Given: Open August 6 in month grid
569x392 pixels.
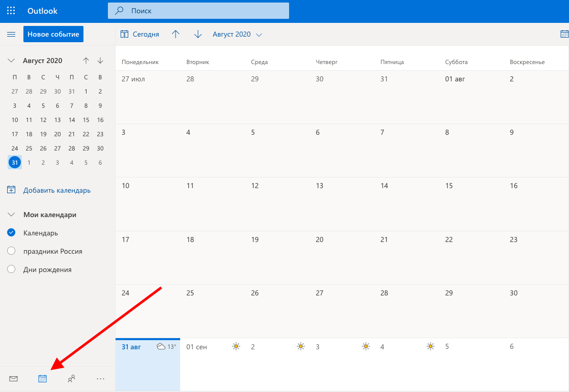Looking at the screenshot, I should tap(342, 150).
